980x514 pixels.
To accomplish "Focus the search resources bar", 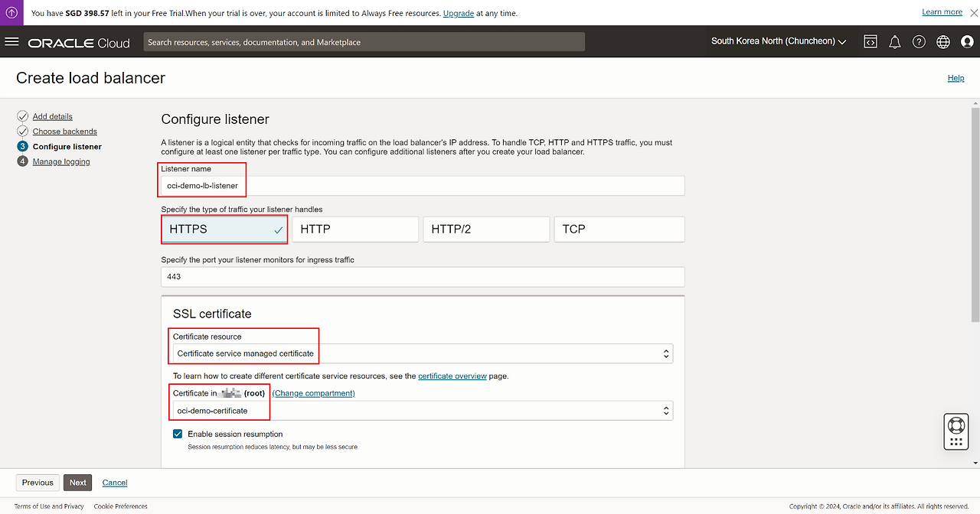I will (x=364, y=42).
